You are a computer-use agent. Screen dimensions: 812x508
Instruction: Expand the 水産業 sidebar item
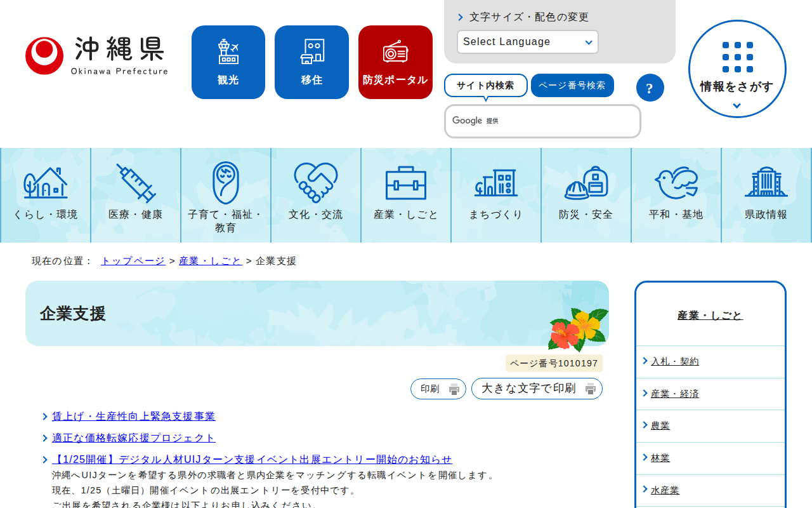pos(665,490)
